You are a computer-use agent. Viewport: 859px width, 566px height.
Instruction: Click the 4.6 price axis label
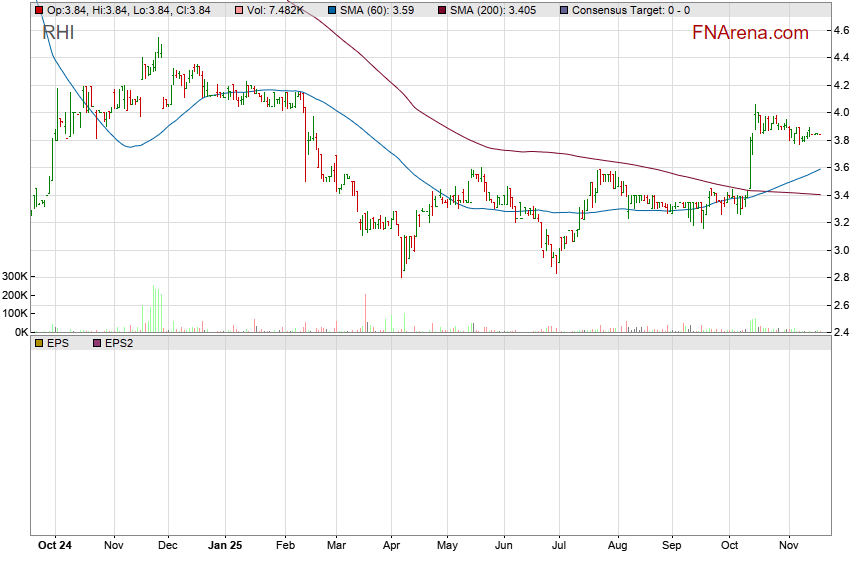coord(842,31)
